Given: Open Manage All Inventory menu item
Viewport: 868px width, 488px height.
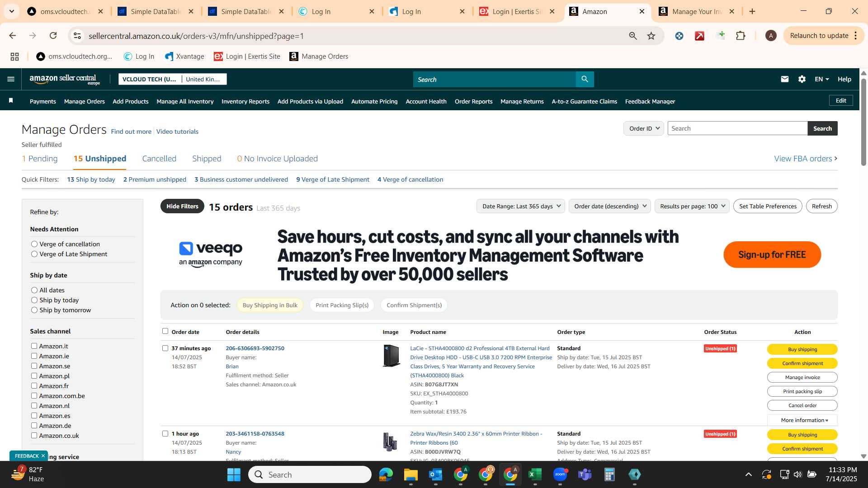Looking at the screenshot, I should (x=185, y=101).
